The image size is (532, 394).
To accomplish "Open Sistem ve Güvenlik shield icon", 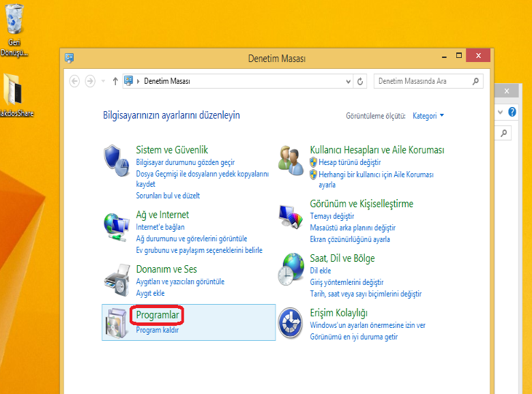I will (117, 161).
